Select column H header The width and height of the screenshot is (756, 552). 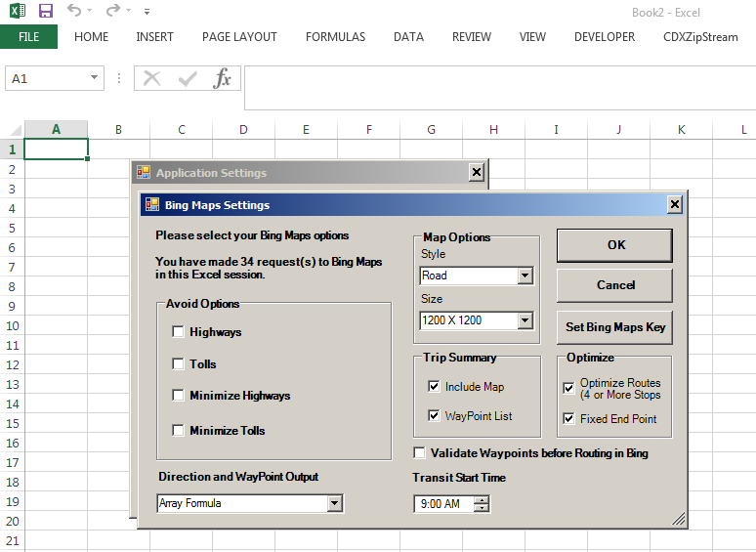(x=493, y=129)
